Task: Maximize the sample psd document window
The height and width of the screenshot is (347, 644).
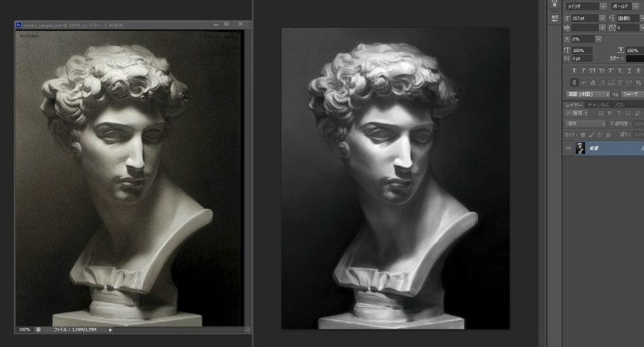Action: click(x=226, y=24)
